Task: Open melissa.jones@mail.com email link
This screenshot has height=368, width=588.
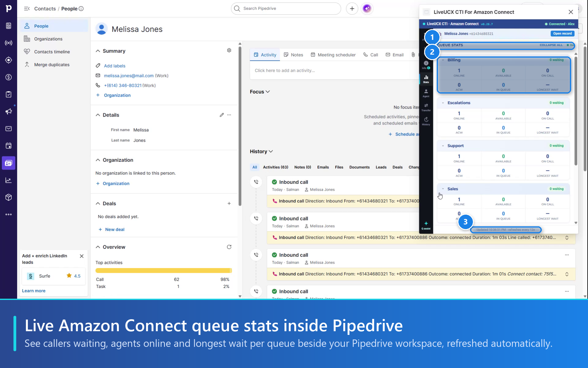Action: [x=129, y=76]
